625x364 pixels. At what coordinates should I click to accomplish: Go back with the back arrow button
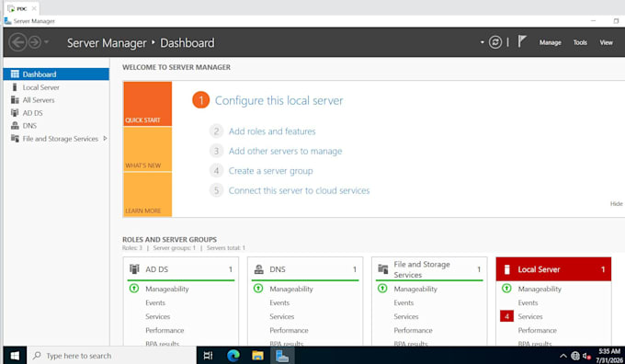(17, 42)
